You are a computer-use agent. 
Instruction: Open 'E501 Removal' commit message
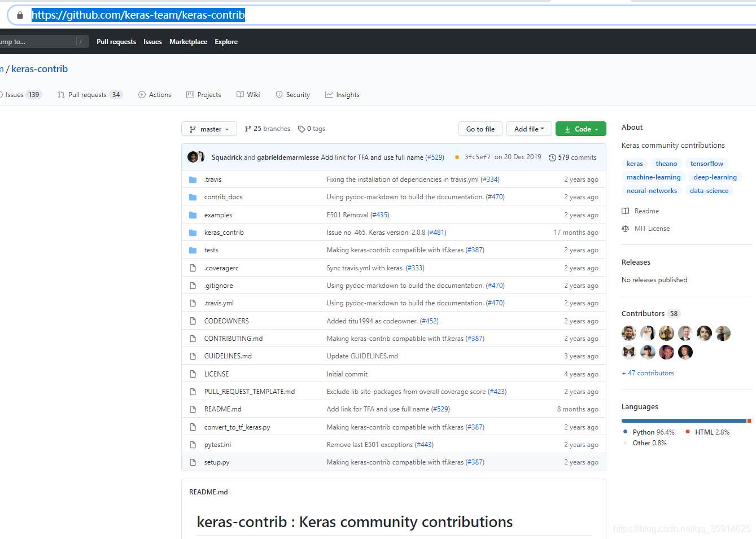click(x=347, y=215)
